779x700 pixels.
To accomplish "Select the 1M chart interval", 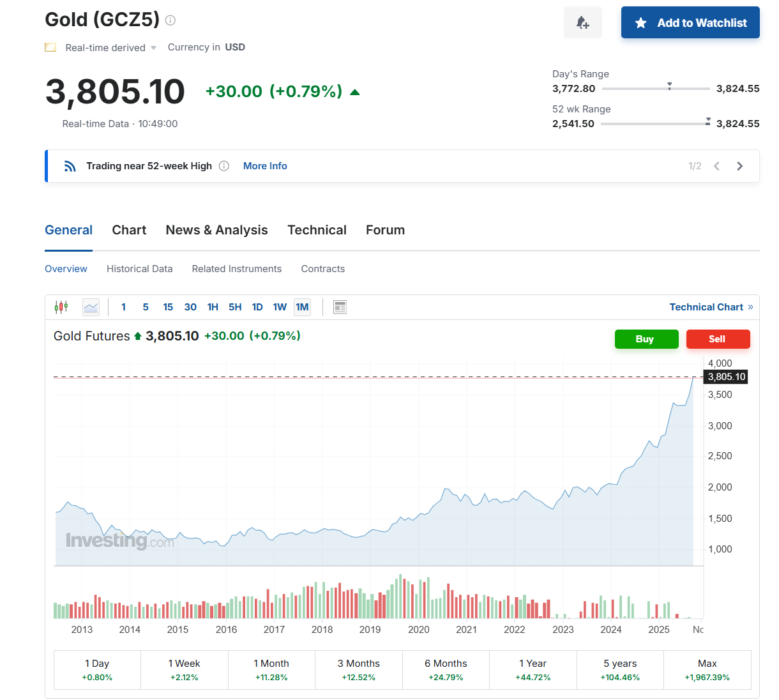I will click(x=302, y=307).
